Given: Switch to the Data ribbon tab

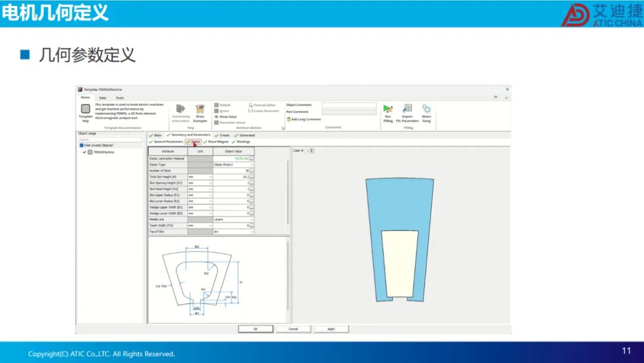Looking at the screenshot, I should [x=103, y=98].
